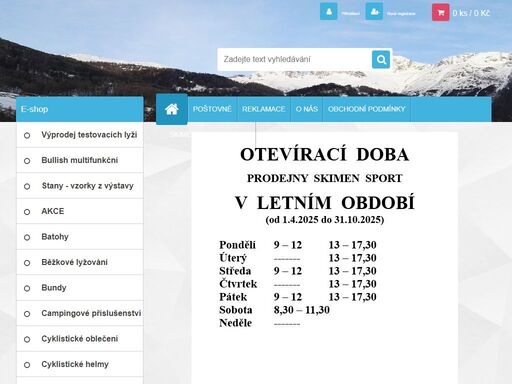Open Campingové příslušenství category
Image resolution: width=512 pixels, height=384 pixels.
pyautogui.click(x=80, y=313)
